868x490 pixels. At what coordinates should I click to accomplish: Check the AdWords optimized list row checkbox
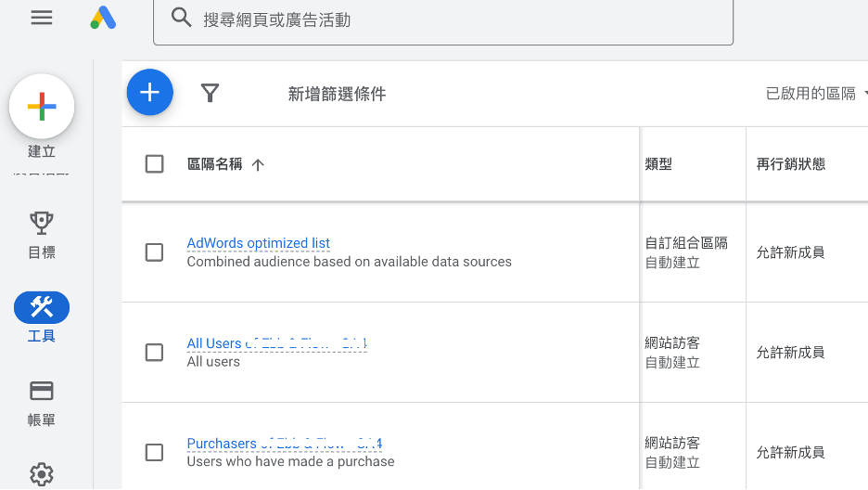[x=155, y=252]
